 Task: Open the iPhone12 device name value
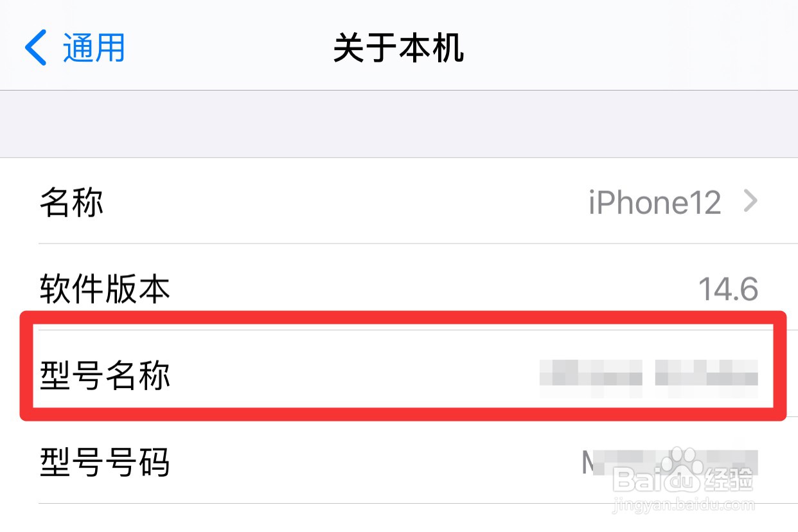coord(655,203)
